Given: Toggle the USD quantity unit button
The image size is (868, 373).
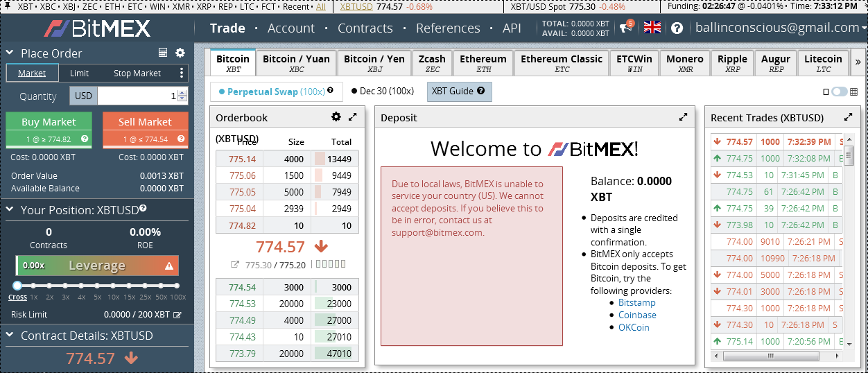Looking at the screenshot, I should coord(83,96).
